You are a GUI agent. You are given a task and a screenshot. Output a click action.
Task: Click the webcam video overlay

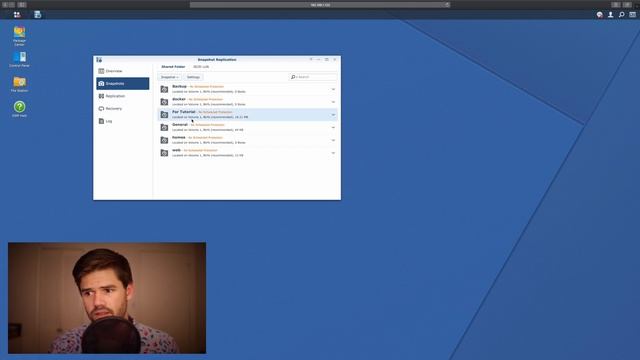(x=107, y=298)
